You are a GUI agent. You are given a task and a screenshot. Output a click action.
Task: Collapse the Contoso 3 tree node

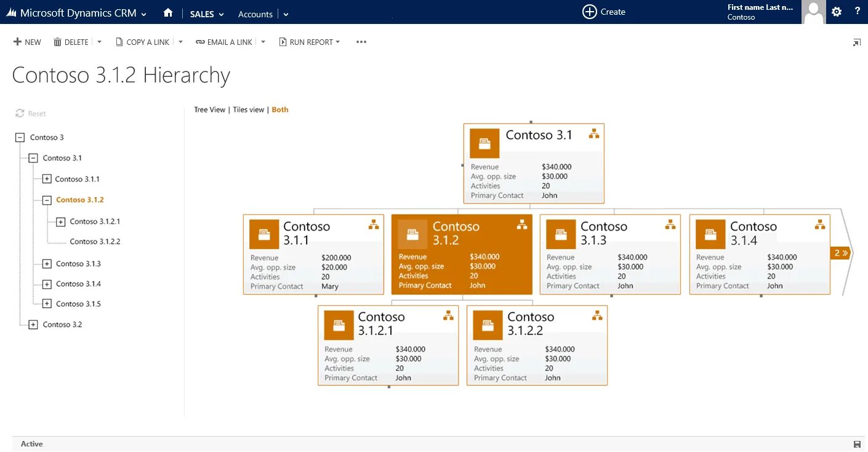(20, 138)
